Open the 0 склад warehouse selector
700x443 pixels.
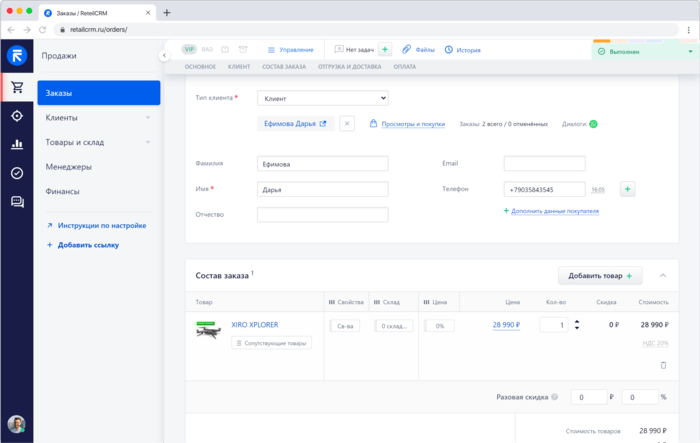(x=394, y=326)
